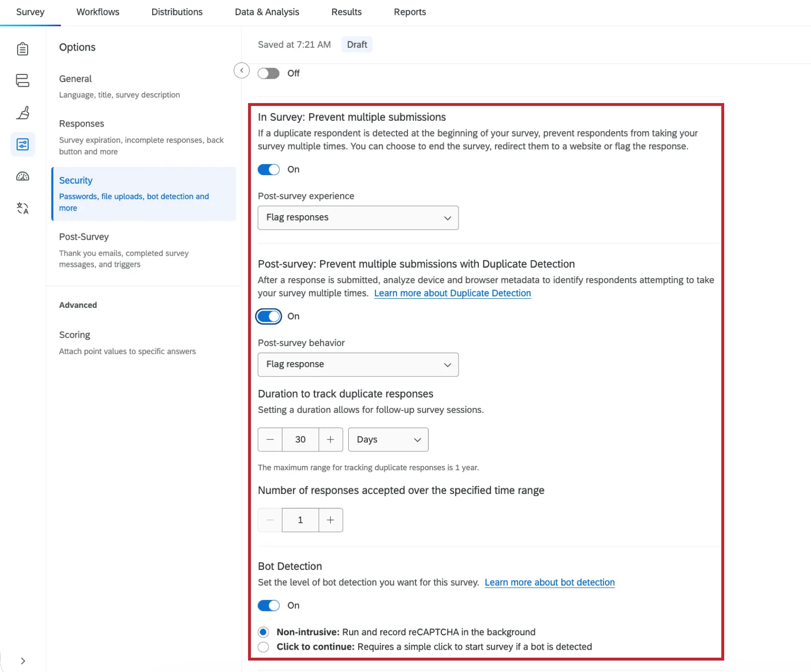Open the survey flow icon in sidebar
Image resolution: width=811 pixels, height=672 pixels.
[x=22, y=80]
